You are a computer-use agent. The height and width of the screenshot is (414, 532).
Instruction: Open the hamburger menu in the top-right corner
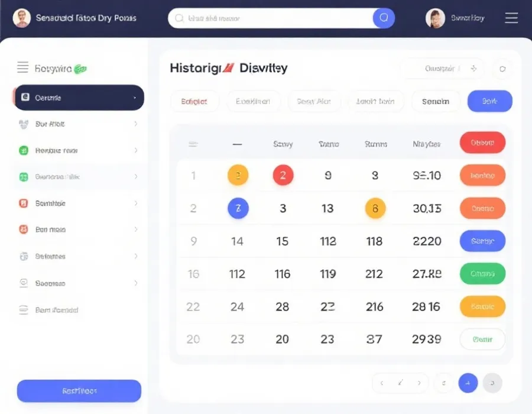point(511,18)
